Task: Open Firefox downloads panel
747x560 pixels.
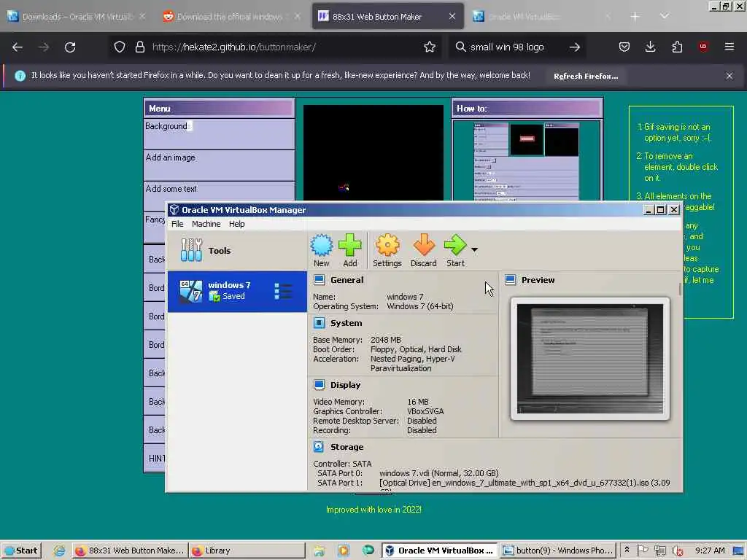Action: click(650, 47)
